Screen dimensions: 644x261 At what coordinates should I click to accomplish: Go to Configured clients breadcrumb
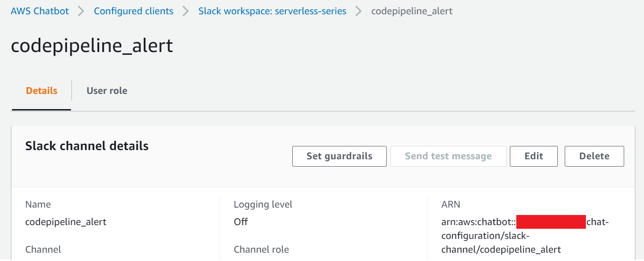pyautogui.click(x=134, y=11)
